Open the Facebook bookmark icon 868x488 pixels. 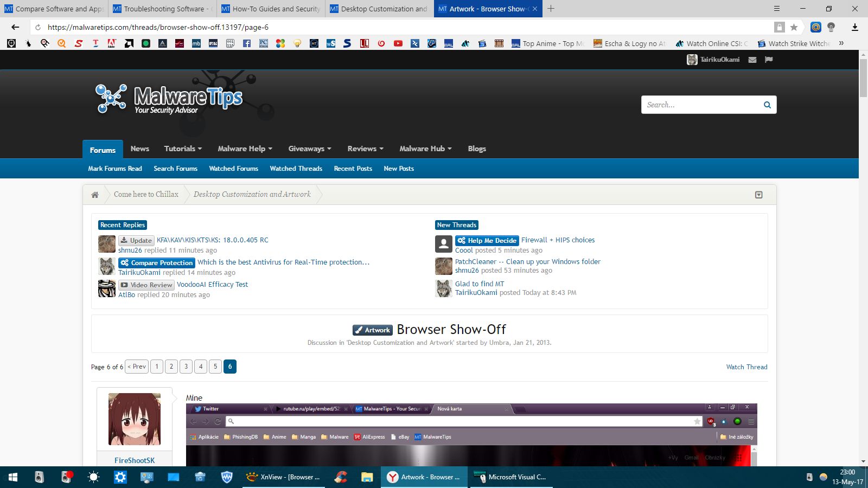[247, 43]
